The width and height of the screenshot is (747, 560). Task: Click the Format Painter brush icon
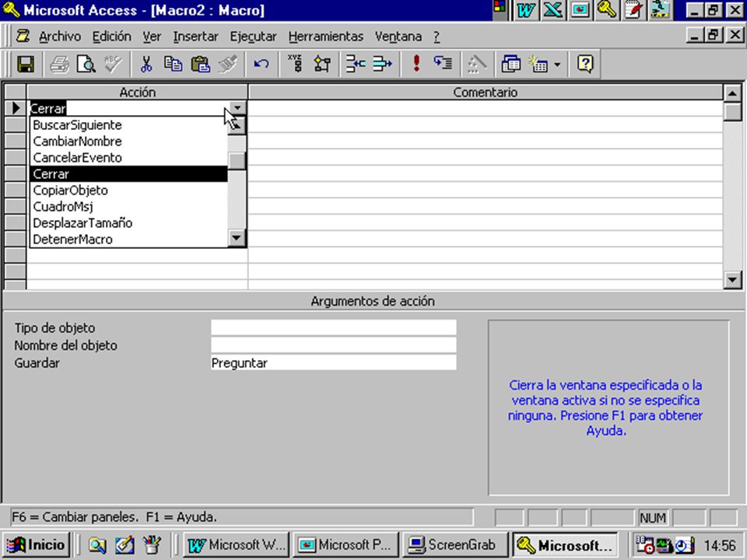[227, 64]
